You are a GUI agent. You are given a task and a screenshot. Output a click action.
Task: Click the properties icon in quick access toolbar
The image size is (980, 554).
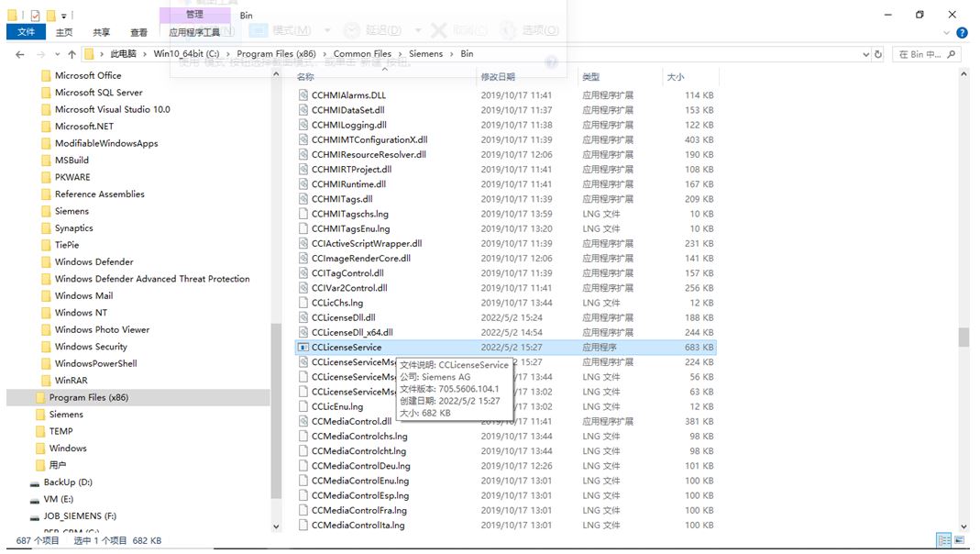[x=35, y=15]
